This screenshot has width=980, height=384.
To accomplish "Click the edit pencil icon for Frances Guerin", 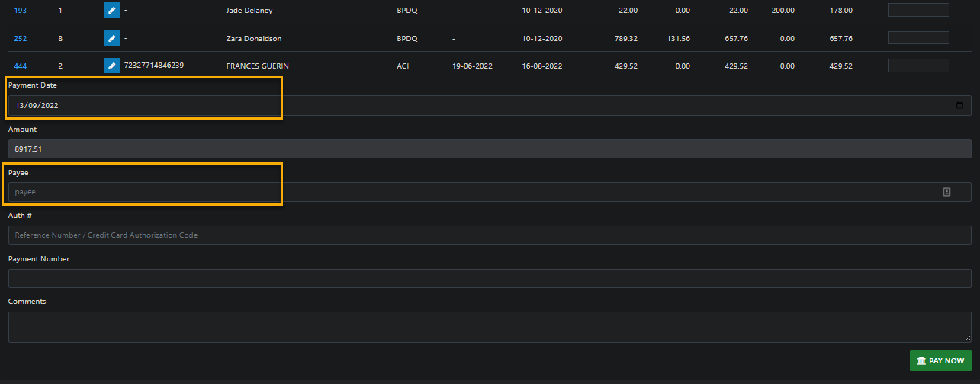I will coord(111,66).
